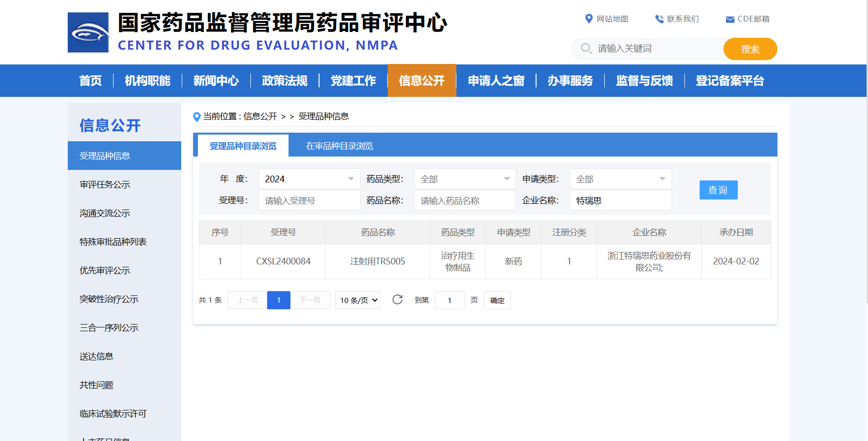868x441 pixels.
Task: Click the 受理号 input field
Action: click(x=309, y=200)
